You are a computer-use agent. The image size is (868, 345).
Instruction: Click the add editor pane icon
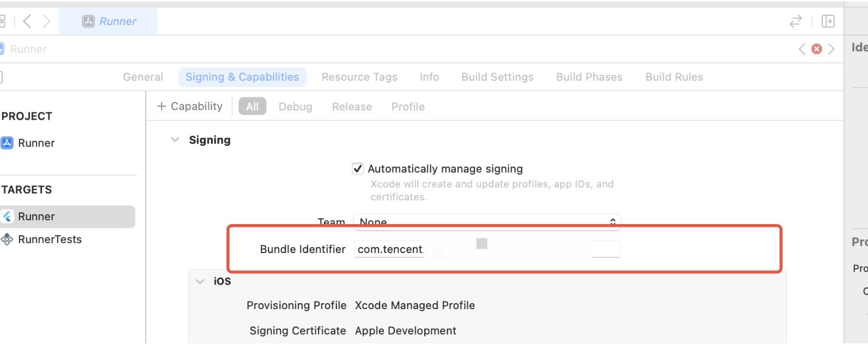click(828, 21)
